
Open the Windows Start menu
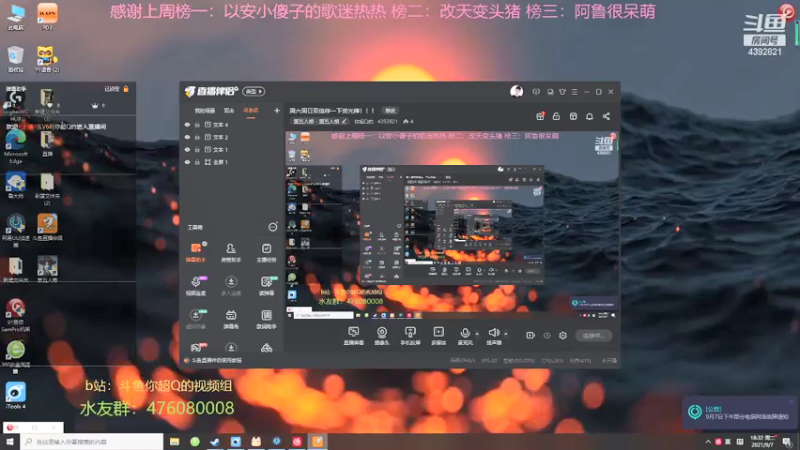(x=10, y=441)
